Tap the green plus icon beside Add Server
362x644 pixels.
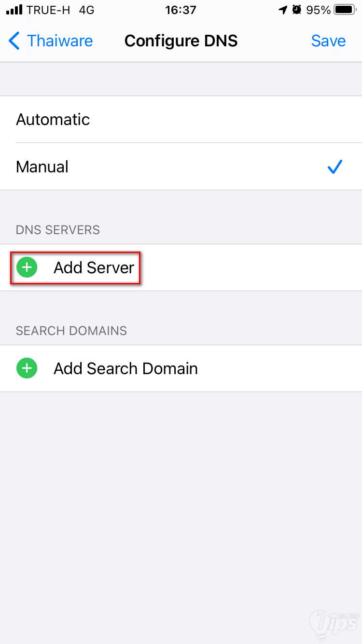point(27,267)
